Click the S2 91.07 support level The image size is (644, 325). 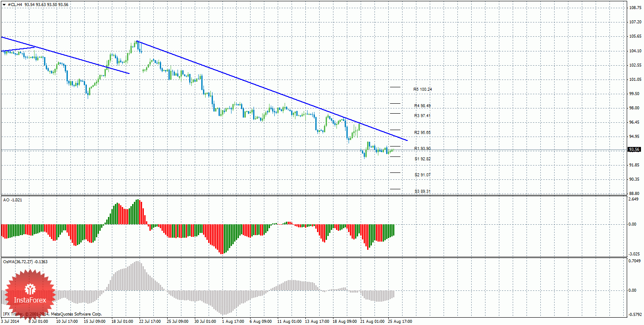[x=422, y=175]
